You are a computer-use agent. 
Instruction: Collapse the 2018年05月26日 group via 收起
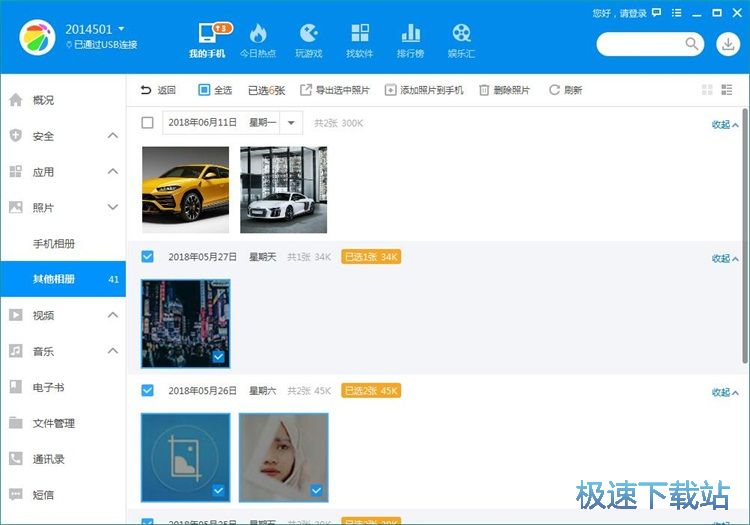(x=725, y=393)
